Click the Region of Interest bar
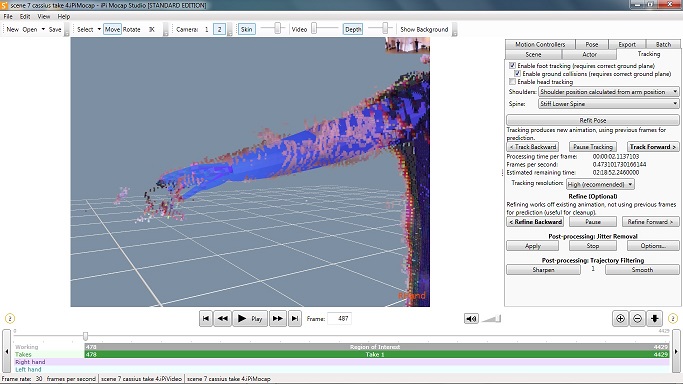This screenshot has width=683, height=384. pos(377,347)
